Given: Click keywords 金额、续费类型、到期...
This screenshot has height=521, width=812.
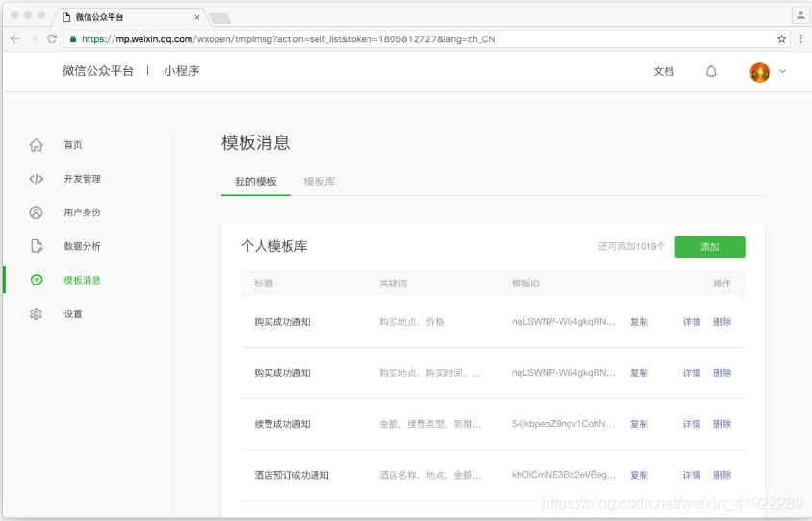Looking at the screenshot, I should 430,424.
